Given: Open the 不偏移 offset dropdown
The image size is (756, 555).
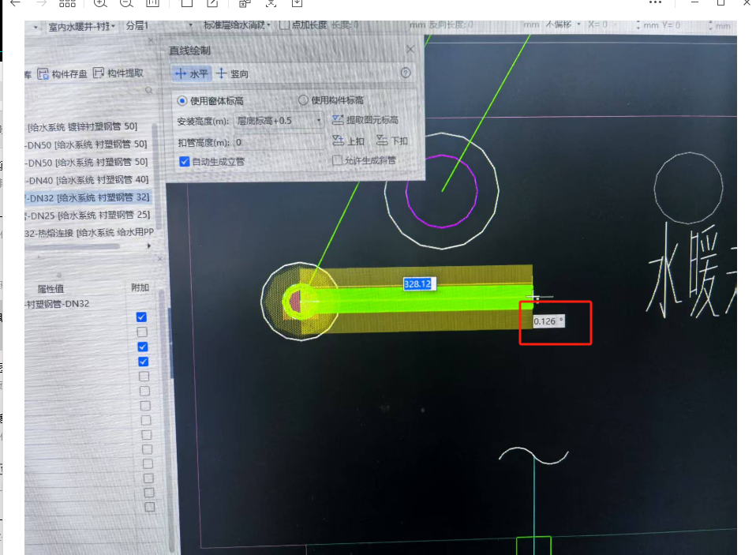Looking at the screenshot, I should point(563,24).
